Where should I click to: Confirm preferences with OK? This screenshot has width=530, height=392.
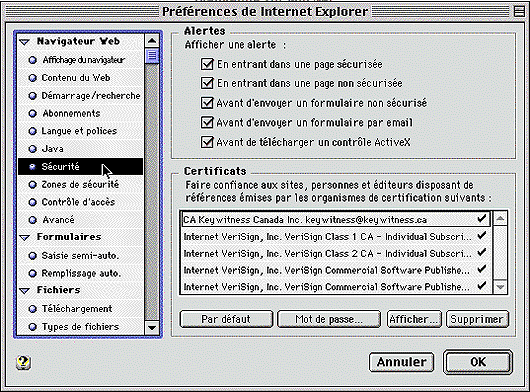478,362
